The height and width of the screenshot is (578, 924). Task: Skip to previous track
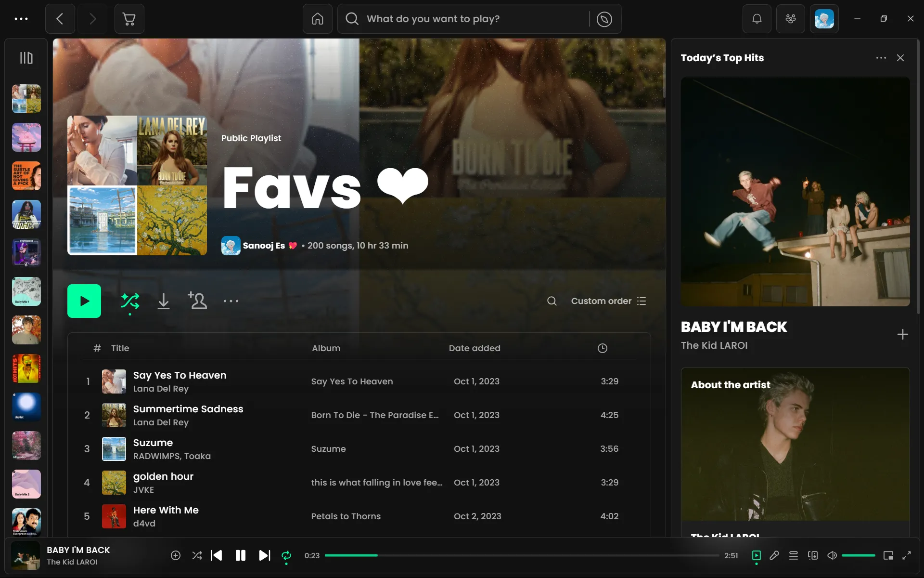coord(217,555)
